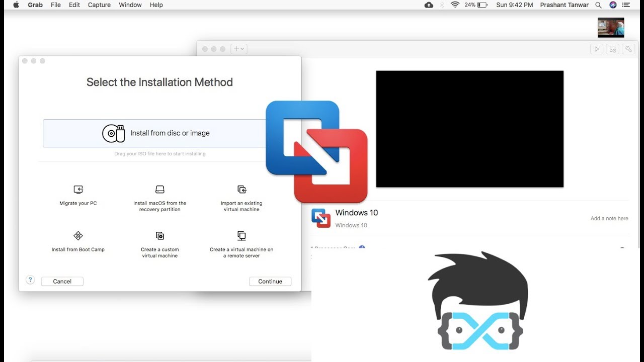Select Install macOS from recovery partition
644x362 pixels.
pos(159,198)
